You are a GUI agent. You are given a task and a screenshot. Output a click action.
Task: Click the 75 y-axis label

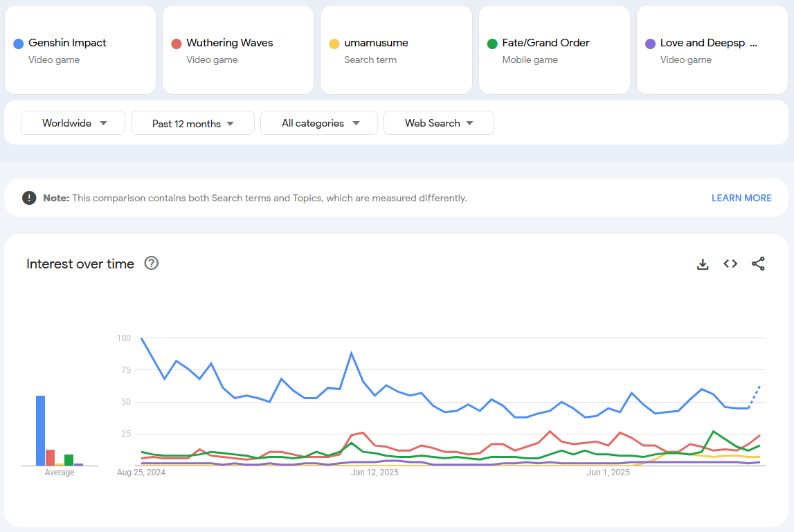[x=126, y=370]
